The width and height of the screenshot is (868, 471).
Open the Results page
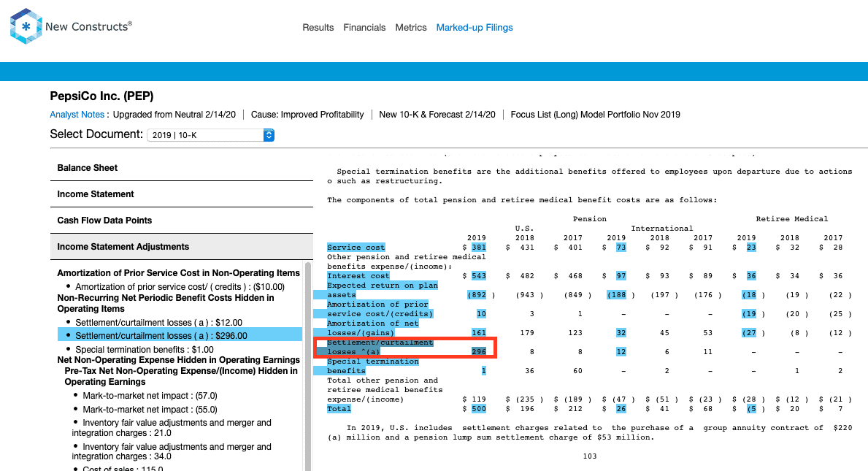tap(318, 28)
